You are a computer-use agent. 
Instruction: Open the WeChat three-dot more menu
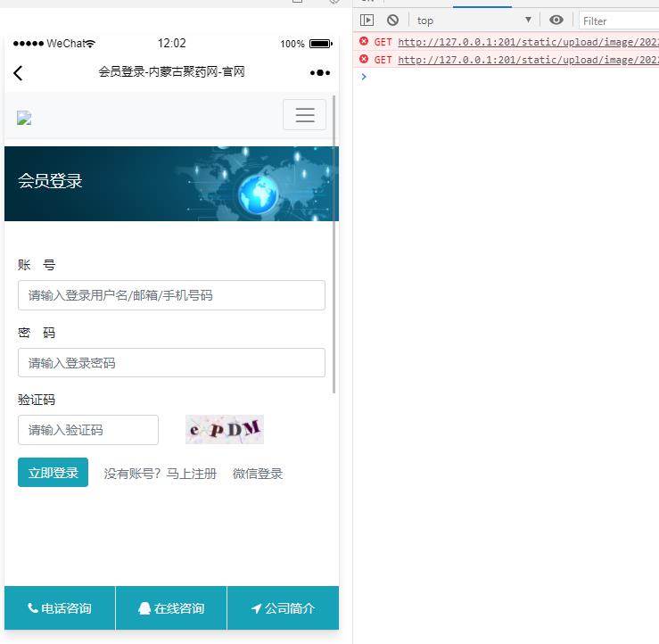coord(319,73)
